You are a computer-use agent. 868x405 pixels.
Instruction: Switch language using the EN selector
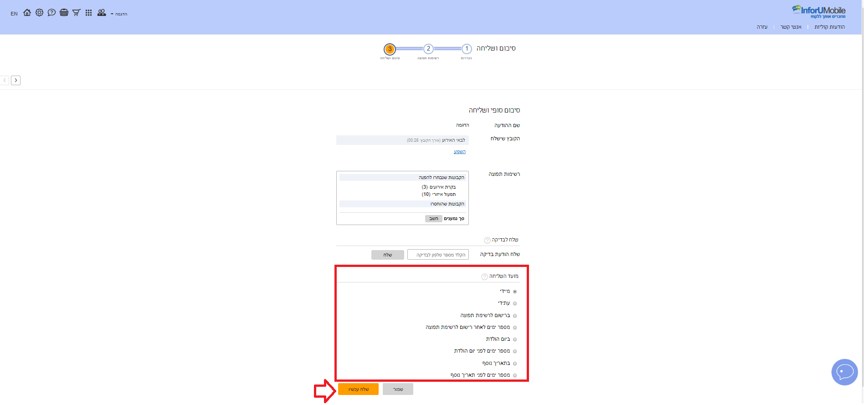click(x=14, y=14)
